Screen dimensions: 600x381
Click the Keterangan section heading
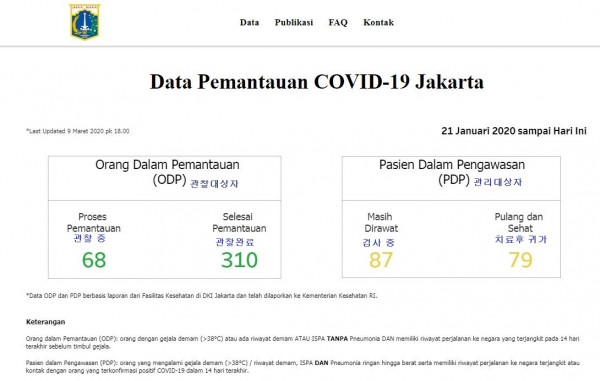tap(46, 322)
